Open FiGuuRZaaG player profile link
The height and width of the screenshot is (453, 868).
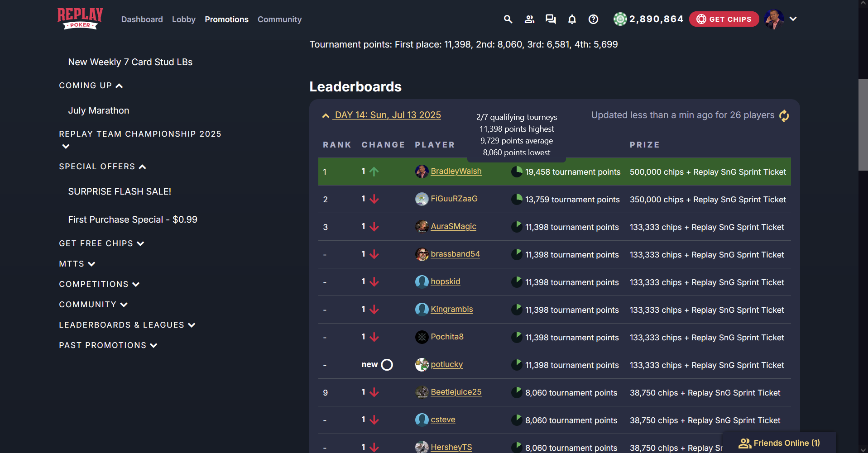454,199
